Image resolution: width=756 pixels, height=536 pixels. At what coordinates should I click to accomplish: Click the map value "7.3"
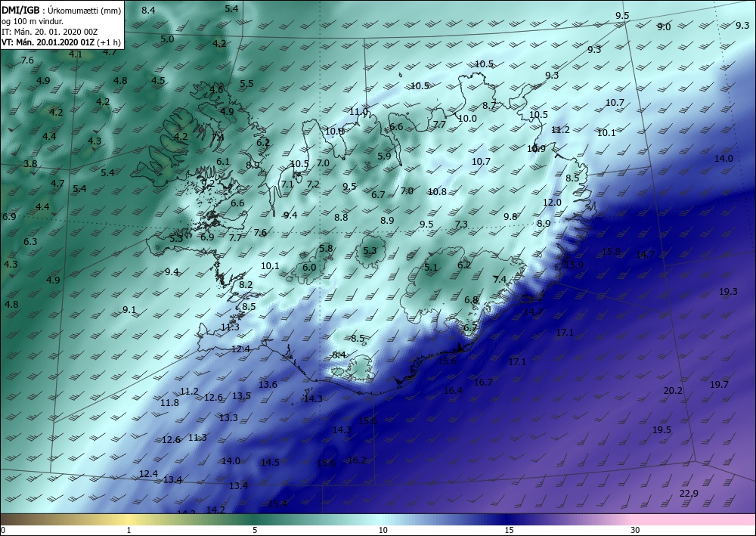click(461, 224)
